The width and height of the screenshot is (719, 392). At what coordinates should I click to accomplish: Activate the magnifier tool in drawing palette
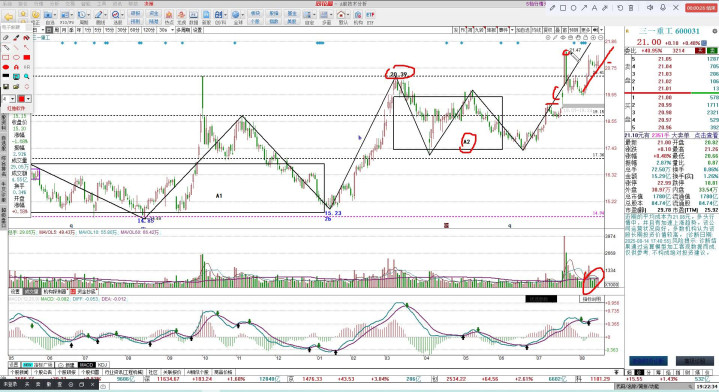(x=27, y=76)
